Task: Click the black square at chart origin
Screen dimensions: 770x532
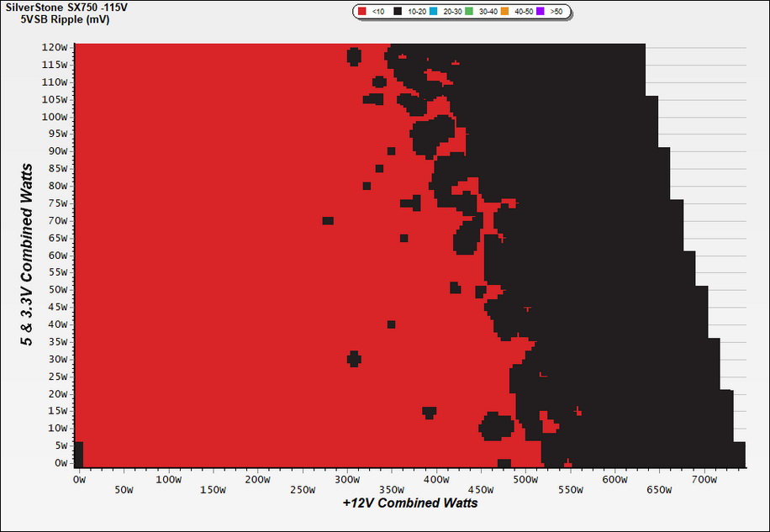Action: 78,455
